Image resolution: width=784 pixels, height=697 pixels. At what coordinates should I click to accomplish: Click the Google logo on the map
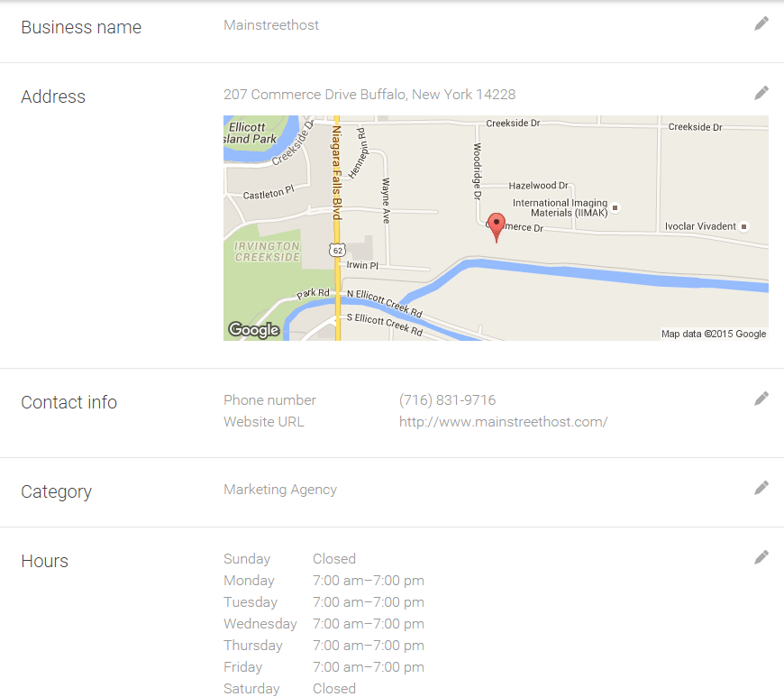coord(254,330)
